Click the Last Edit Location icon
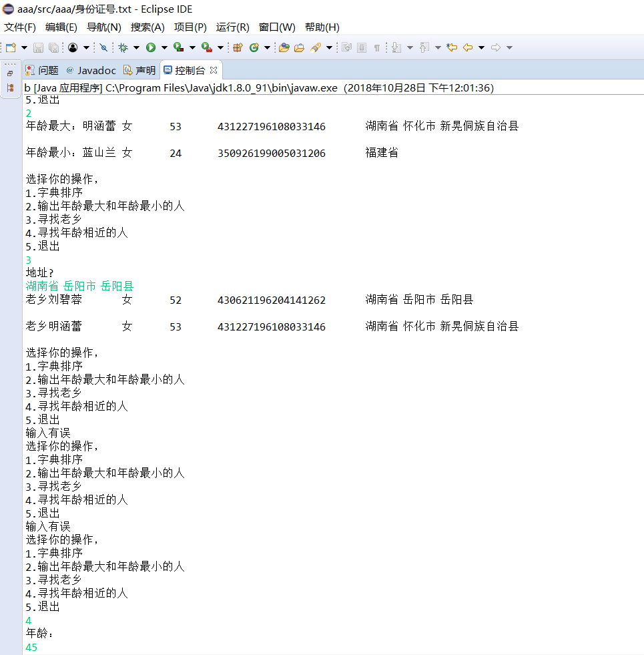This screenshot has width=644, height=655. pos(452,47)
